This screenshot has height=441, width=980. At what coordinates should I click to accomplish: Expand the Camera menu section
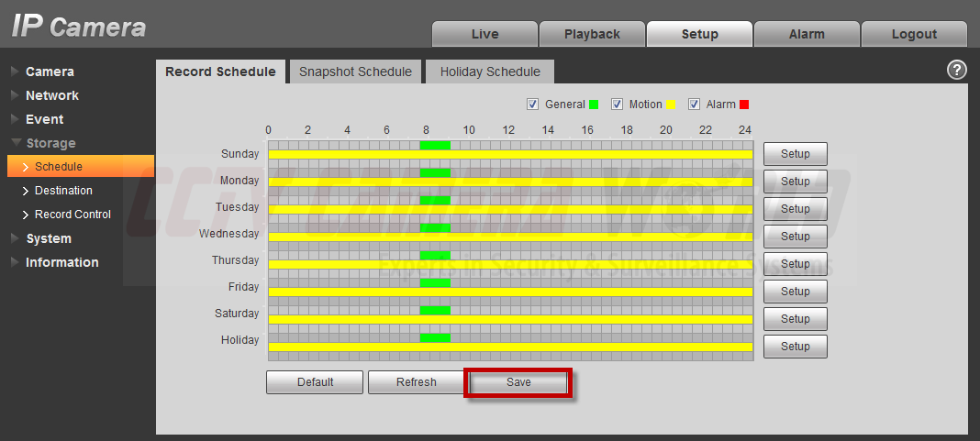[50, 72]
